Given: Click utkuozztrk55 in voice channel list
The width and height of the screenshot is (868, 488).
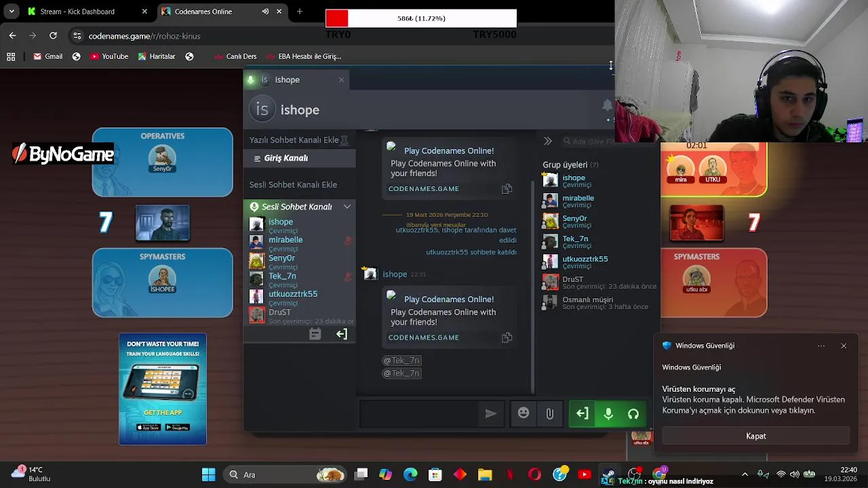Looking at the screenshot, I should 293,294.
